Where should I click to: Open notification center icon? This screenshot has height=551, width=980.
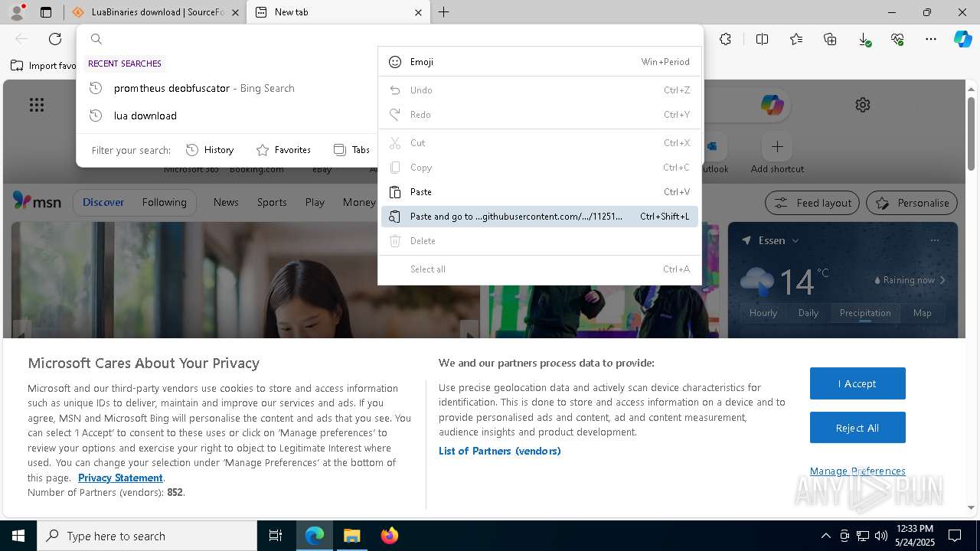[x=955, y=536]
